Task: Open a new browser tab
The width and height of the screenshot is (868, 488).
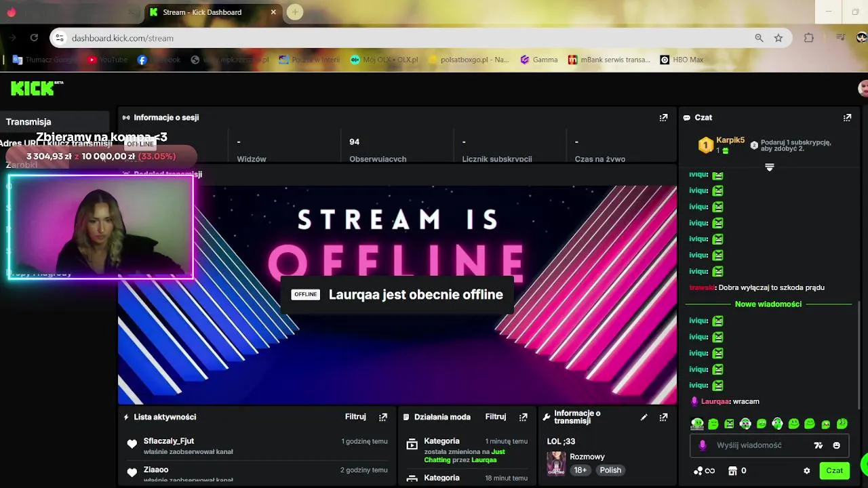Action: [294, 12]
